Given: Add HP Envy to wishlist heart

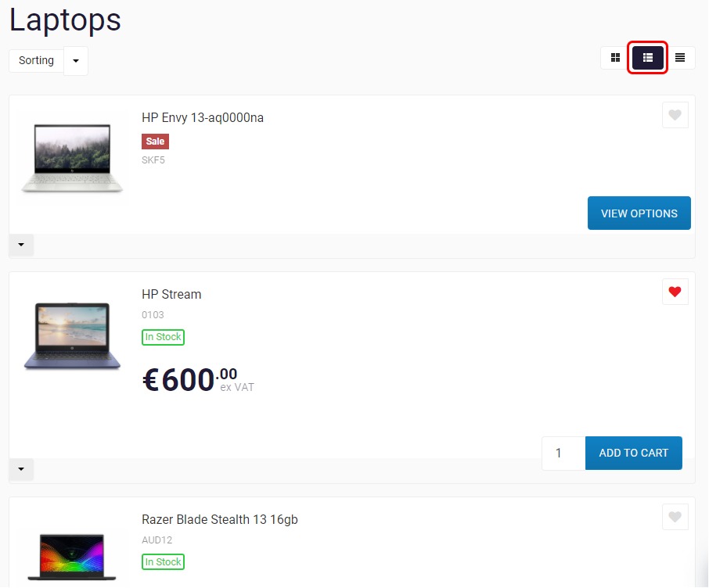Looking at the screenshot, I should pos(675,115).
